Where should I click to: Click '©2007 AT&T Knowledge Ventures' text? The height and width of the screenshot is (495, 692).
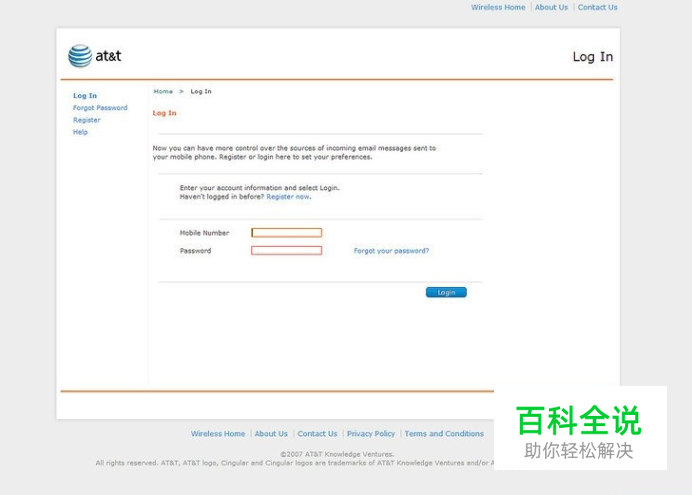(x=337, y=454)
